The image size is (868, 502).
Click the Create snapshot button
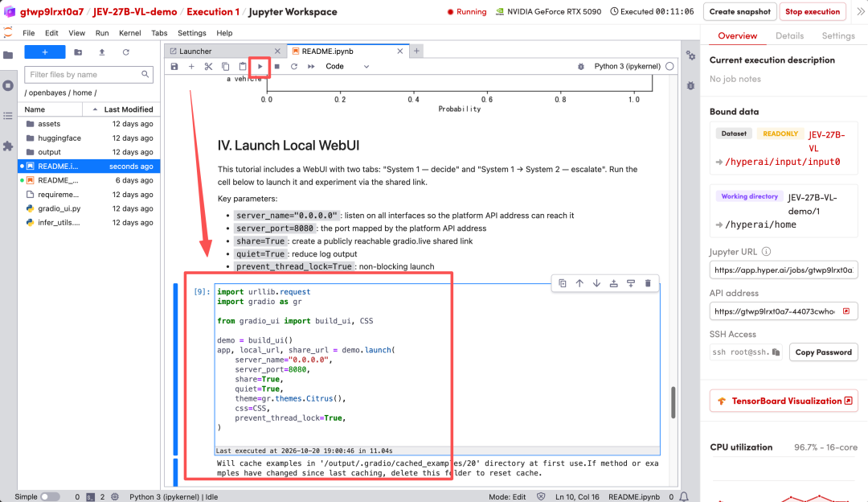point(739,11)
